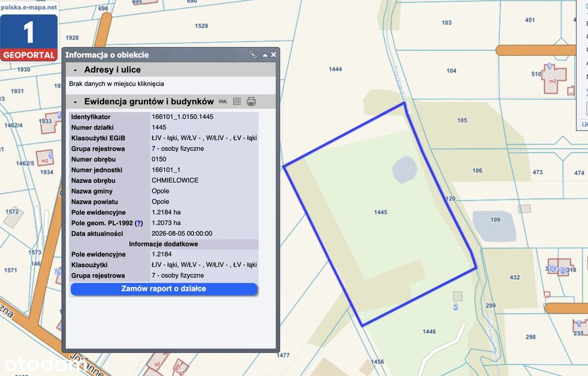This screenshot has height=376, width=588.
Task: Collapse info panel with the up arrow
Action: pyautogui.click(x=265, y=55)
